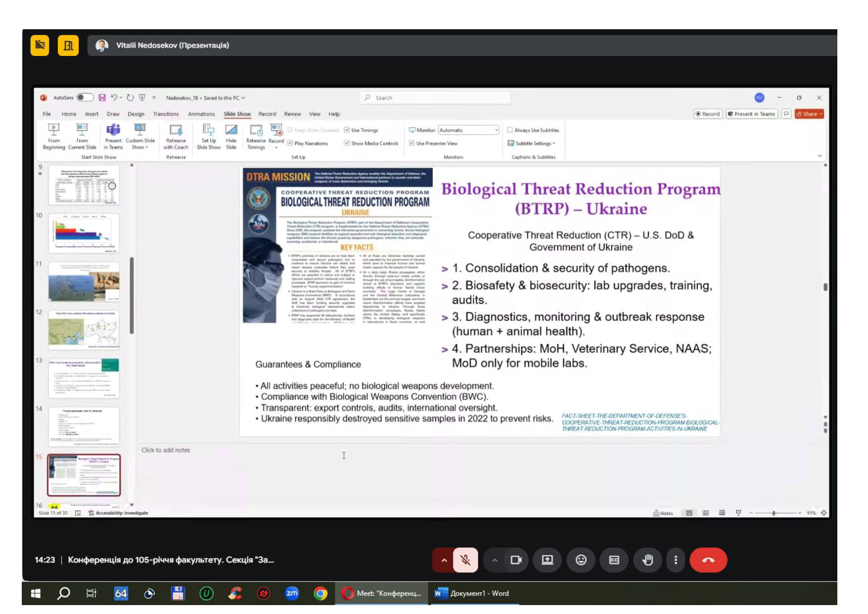The image size is (868, 614).
Task: Open more options menu in Meet
Action: 675,560
